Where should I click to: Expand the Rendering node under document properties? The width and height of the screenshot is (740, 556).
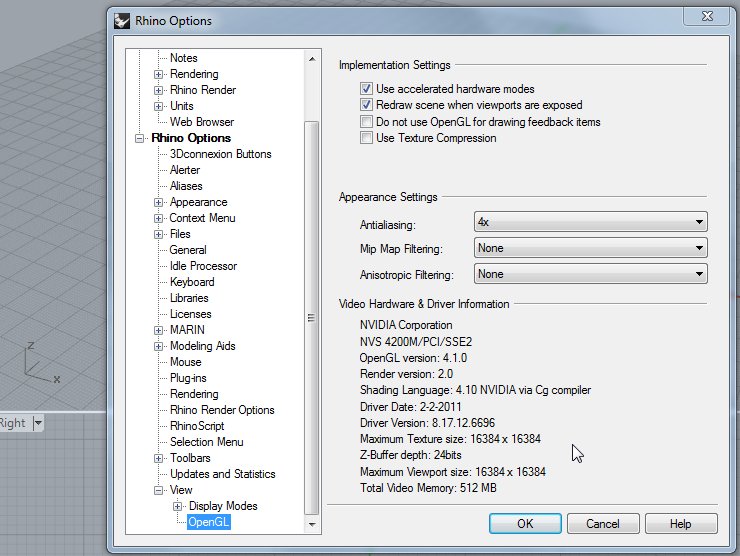coord(159,74)
